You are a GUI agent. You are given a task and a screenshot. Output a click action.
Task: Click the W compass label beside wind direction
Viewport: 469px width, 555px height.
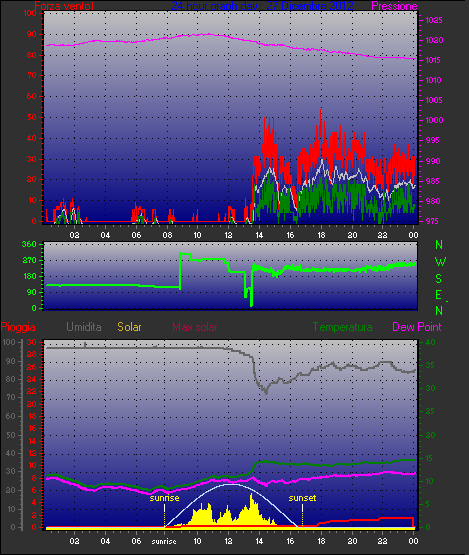(440, 262)
